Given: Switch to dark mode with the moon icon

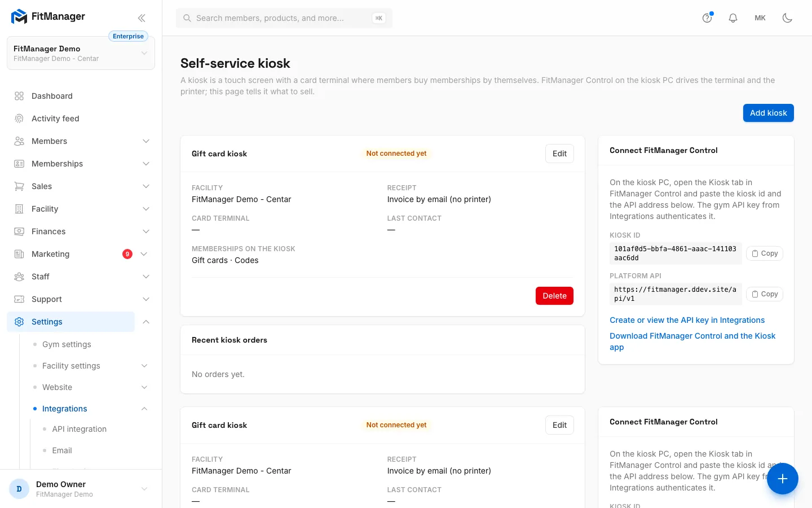Looking at the screenshot, I should [787, 18].
